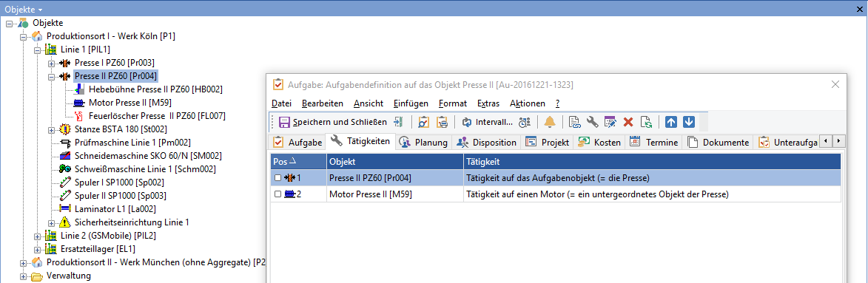Open the Format menu
The width and height of the screenshot is (868, 283).
[453, 103]
